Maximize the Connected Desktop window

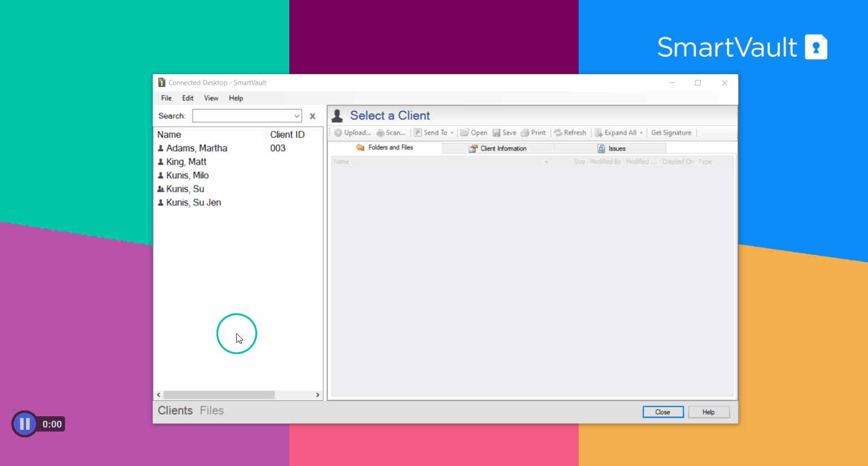click(x=698, y=83)
